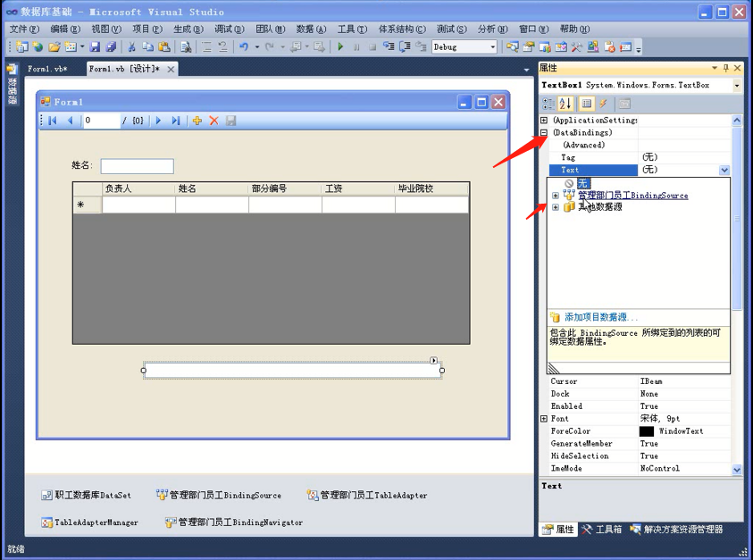Move to last record in BindingNavigator
The width and height of the screenshot is (753, 560).
pos(176,121)
